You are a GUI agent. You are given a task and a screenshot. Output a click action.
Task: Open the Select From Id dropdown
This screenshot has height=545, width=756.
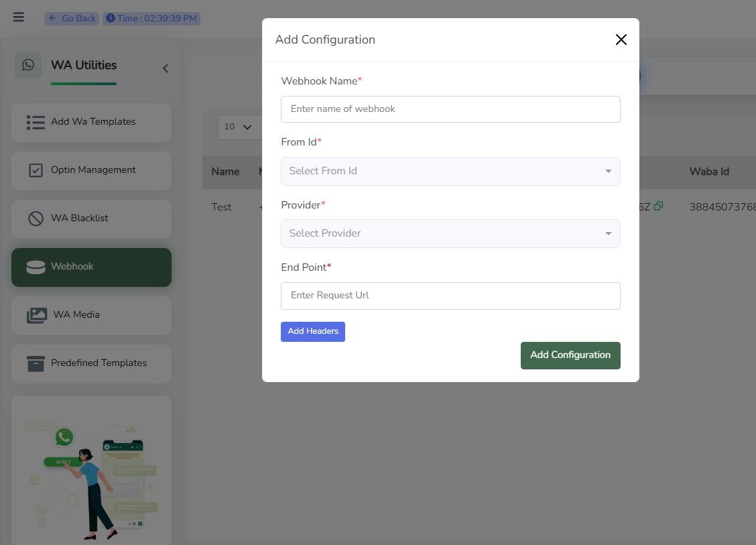(x=450, y=170)
